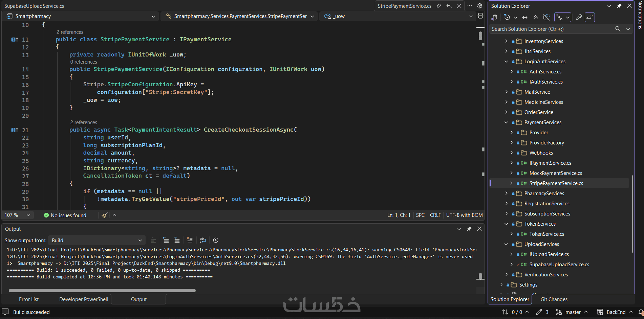Open the Developer PowerShell tab
Screen dimensions: 644x319
coord(84,299)
